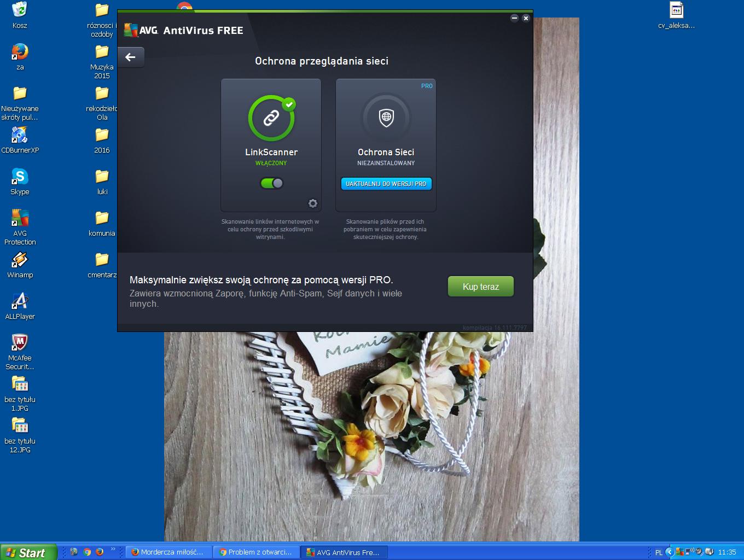
Task: Click the green 'Kup teraz' button
Action: coord(480,287)
